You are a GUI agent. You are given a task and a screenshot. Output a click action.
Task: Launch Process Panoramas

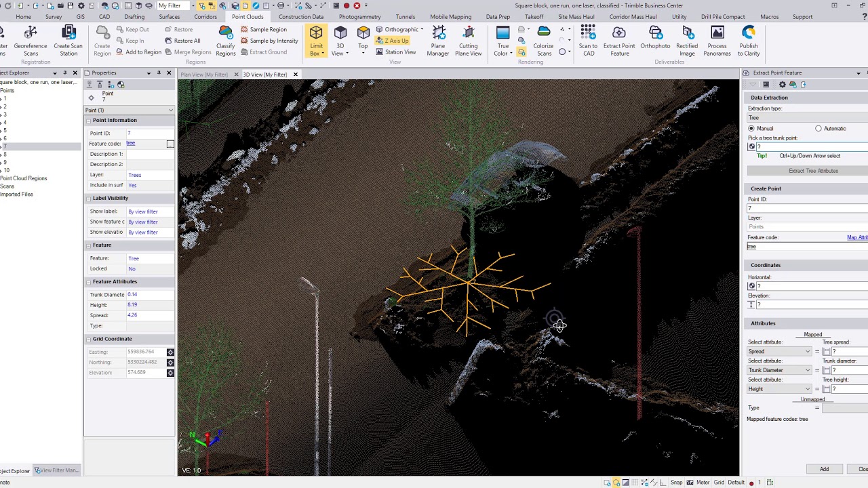point(717,41)
